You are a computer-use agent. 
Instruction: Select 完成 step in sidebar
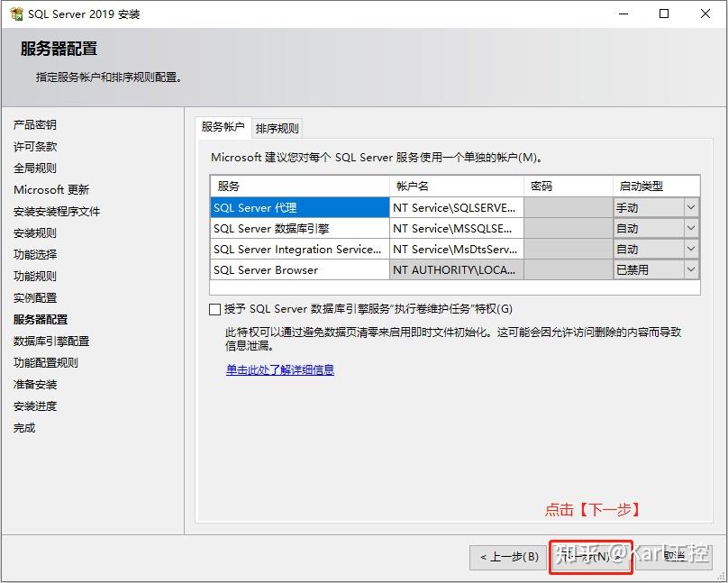24,427
